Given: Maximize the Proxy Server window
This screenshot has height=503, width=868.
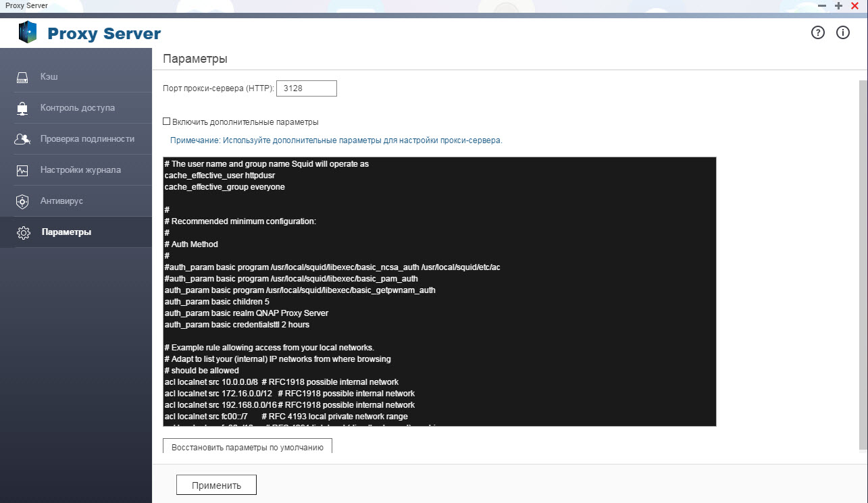Looking at the screenshot, I should click(838, 5).
